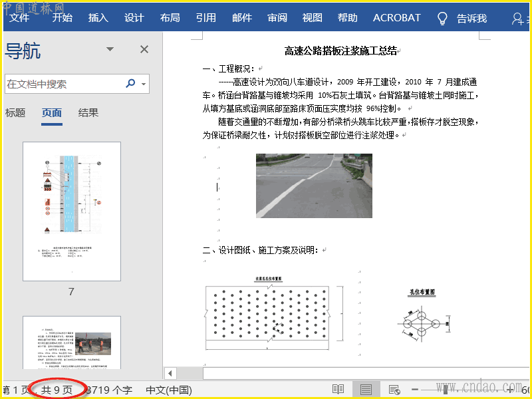Click heading 二、设计图纸、施工方案及说明
Image resolution: width=532 pixels, height=399 pixels.
(x=260, y=251)
